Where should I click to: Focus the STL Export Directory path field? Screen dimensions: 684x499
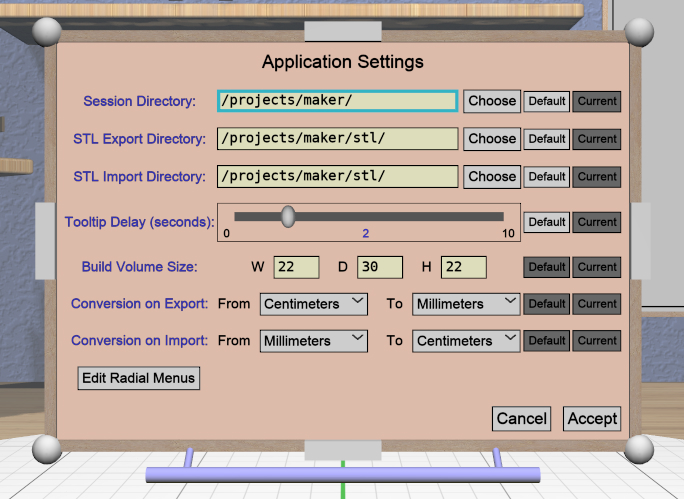[x=337, y=139]
